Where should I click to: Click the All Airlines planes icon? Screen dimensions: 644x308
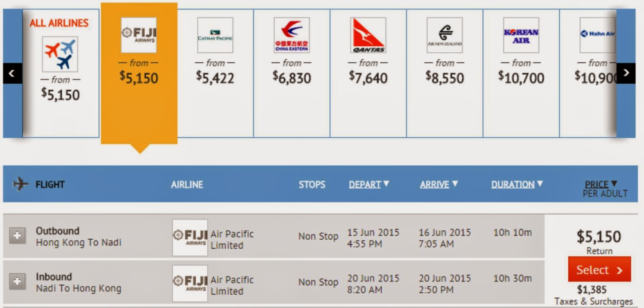pyautogui.click(x=60, y=54)
